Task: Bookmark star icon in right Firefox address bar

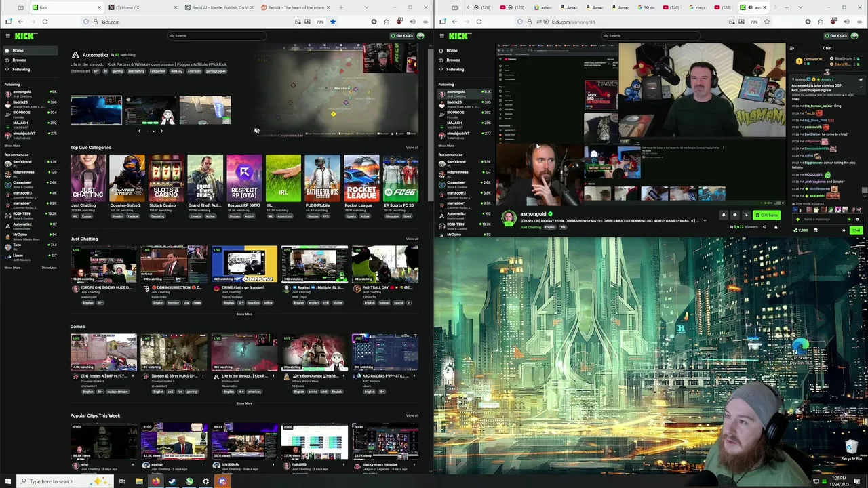Action: coord(766,22)
